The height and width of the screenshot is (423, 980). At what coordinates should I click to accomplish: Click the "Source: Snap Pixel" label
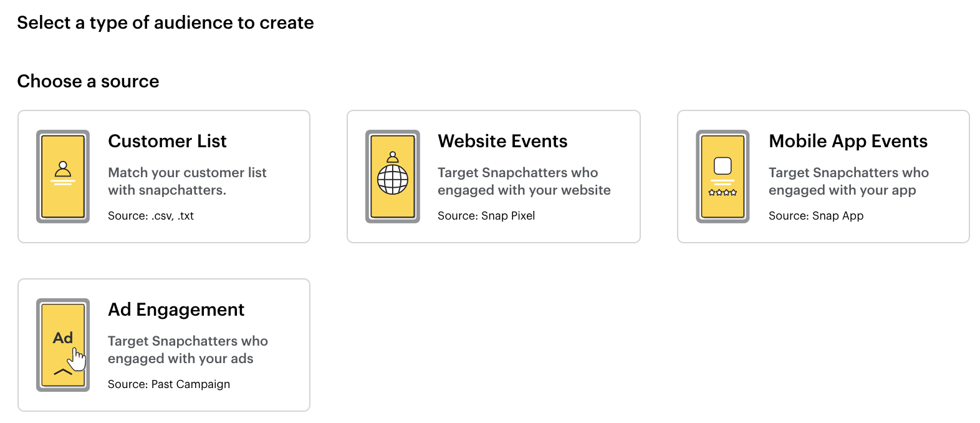point(486,216)
